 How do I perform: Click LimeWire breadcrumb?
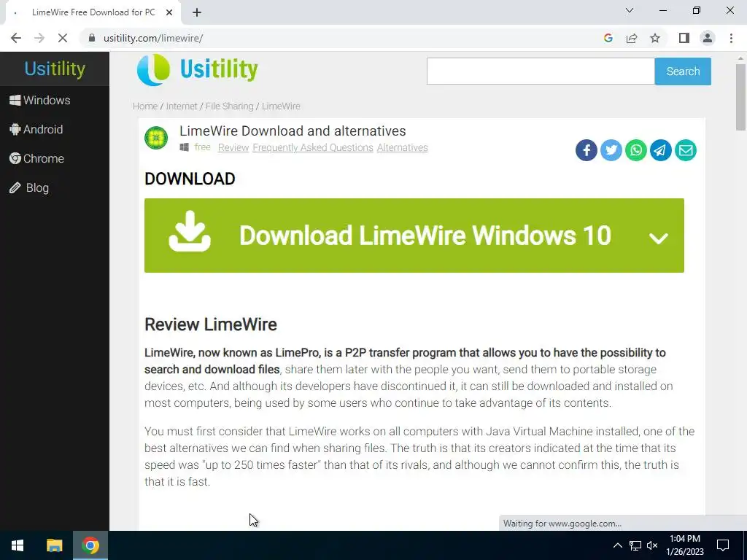[x=281, y=106]
